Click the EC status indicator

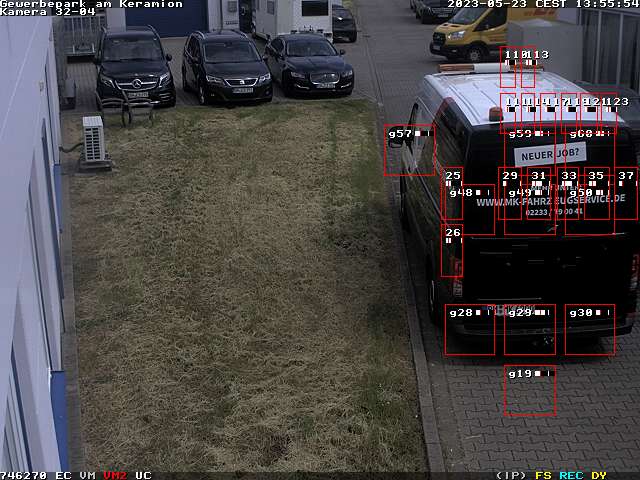pos(63,475)
